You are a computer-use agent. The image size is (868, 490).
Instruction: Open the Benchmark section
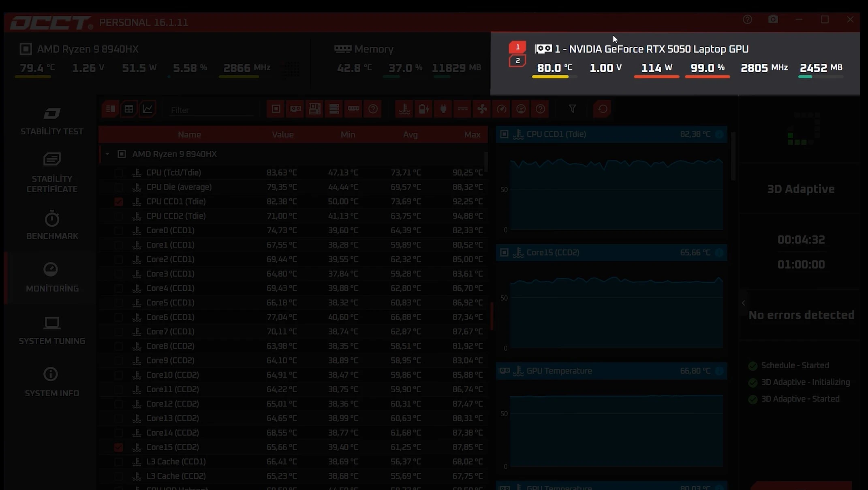coord(52,225)
